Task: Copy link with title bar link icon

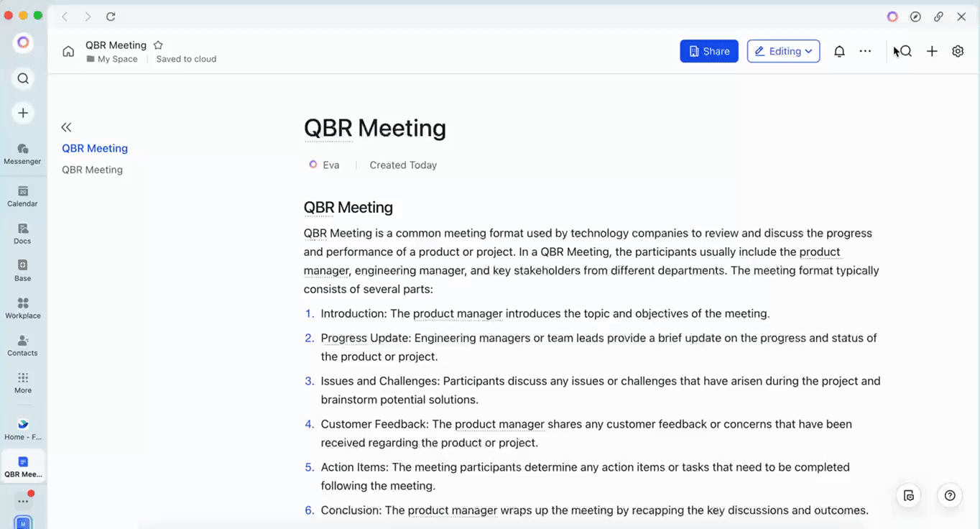Action: [x=938, y=17]
